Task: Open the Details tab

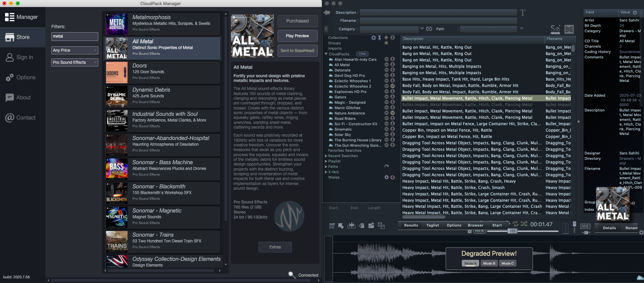Action: pyautogui.click(x=609, y=228)
